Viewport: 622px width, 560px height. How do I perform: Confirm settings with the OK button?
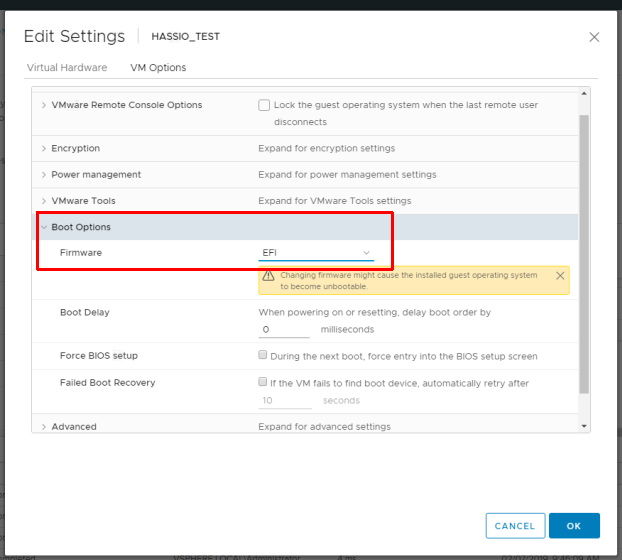tap(574, 525)
